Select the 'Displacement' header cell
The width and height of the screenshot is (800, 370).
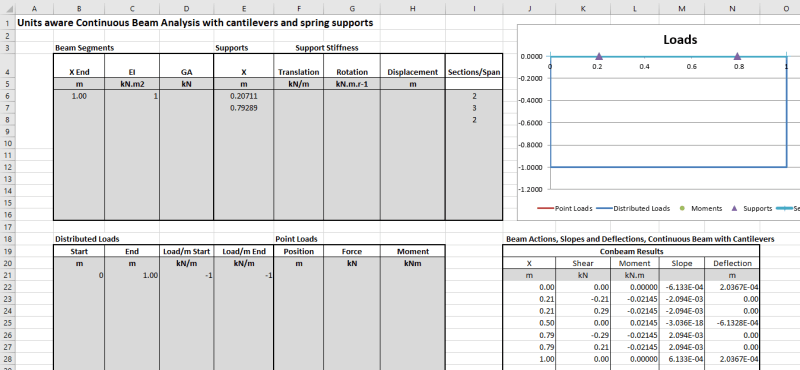pos(413,72)
